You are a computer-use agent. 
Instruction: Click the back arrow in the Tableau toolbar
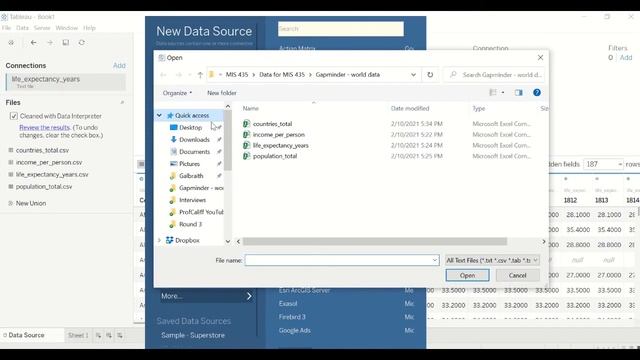point(33,42)
